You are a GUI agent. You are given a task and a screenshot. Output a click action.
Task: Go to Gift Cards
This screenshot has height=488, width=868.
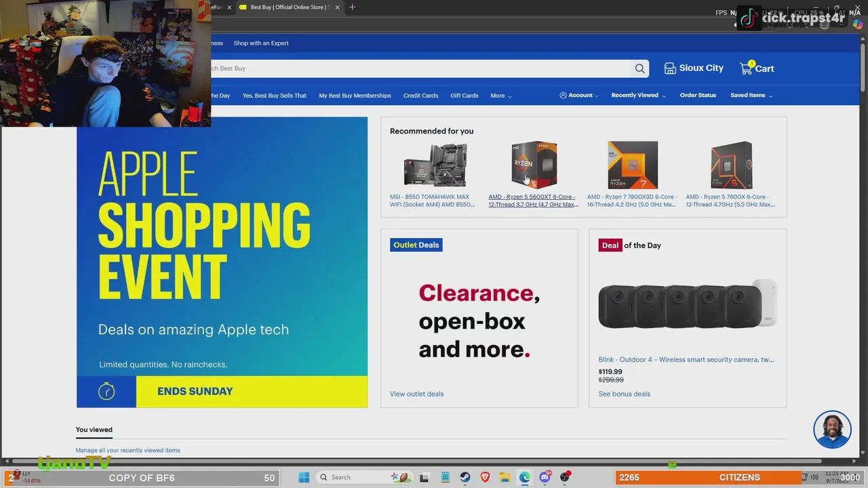click(x=465, y=96)
